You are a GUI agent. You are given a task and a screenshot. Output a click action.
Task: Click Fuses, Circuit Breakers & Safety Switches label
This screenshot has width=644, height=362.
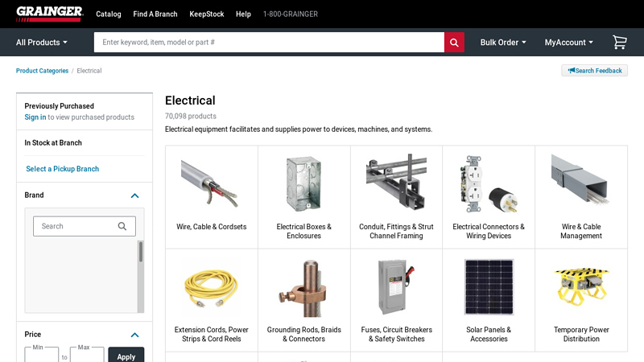396,334
